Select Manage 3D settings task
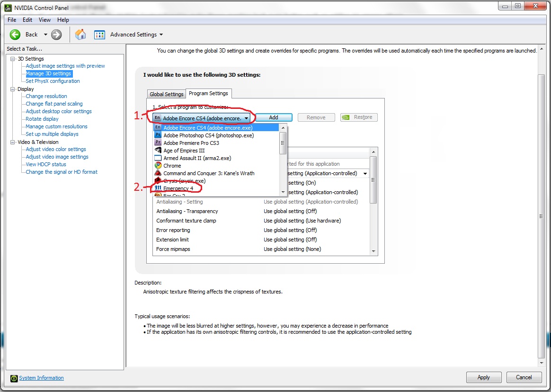The image size is (551, 392). (x=48, y=73)
